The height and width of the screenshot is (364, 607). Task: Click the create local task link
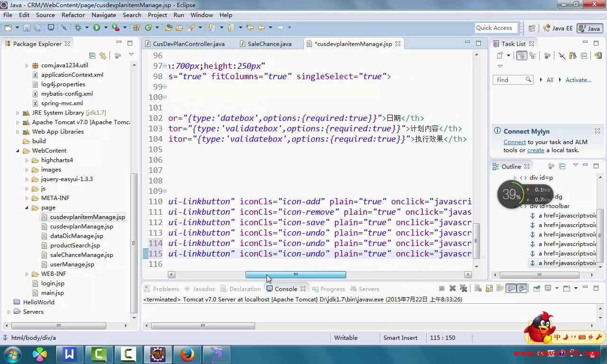pos(535,150)
